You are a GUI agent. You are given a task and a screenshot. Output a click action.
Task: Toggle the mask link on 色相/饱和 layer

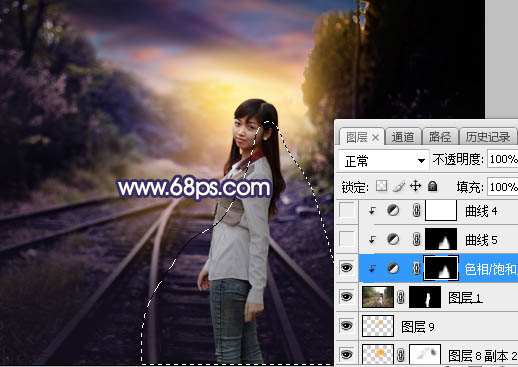416,268
